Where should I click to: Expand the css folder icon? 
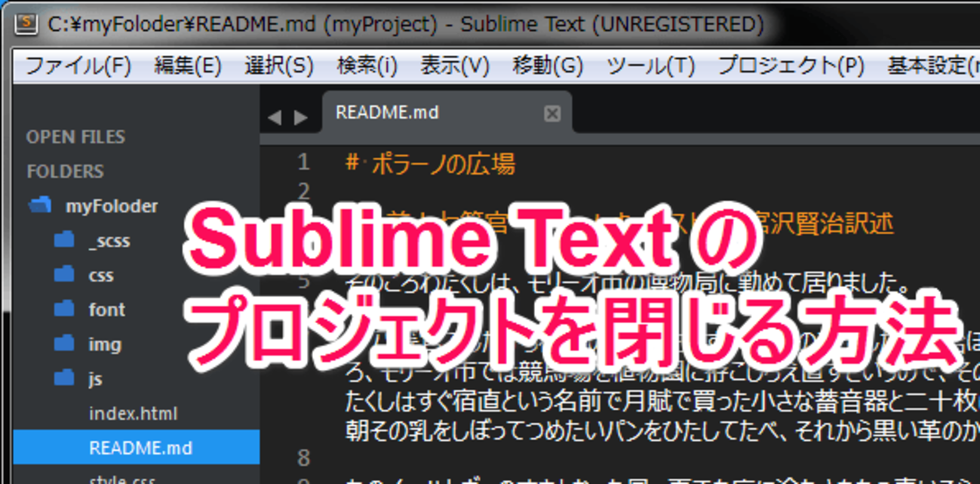[64, 274]
